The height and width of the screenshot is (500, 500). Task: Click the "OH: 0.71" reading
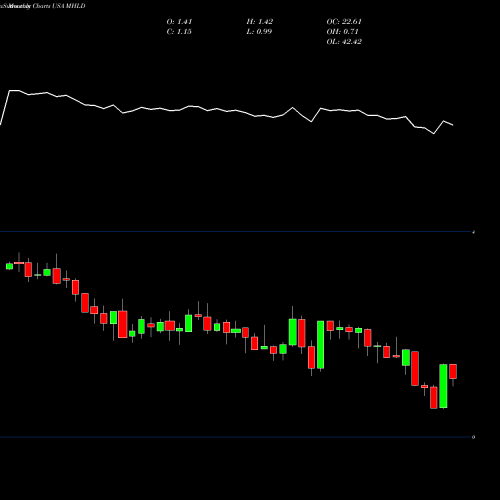click(x=342, y=32)
